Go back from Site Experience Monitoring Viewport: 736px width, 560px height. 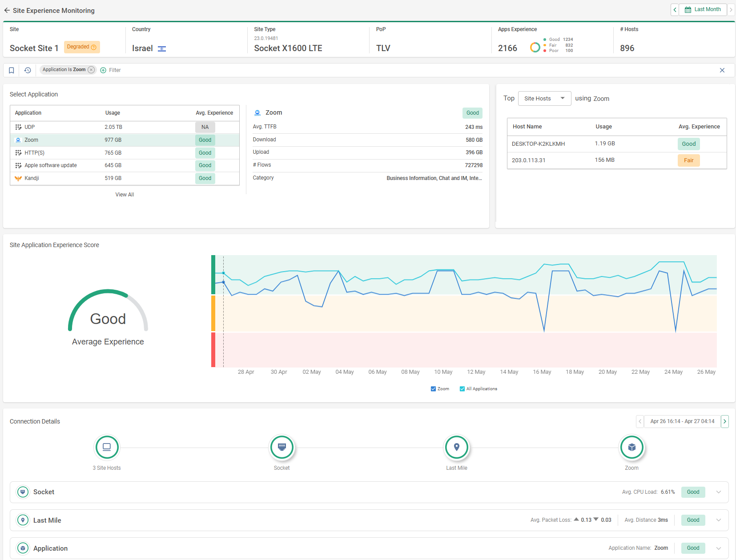coord(7,10)
